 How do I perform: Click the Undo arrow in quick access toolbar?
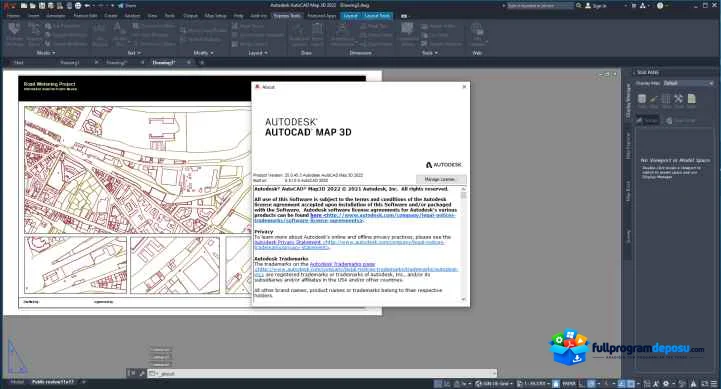click(87, 6)
